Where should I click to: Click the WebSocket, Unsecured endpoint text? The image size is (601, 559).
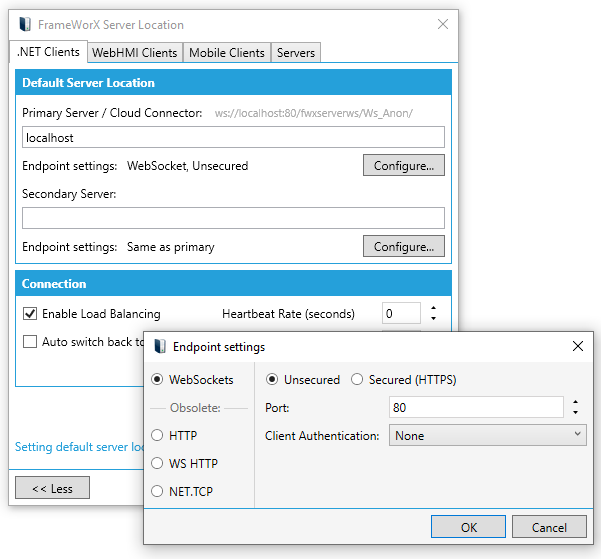187,166
